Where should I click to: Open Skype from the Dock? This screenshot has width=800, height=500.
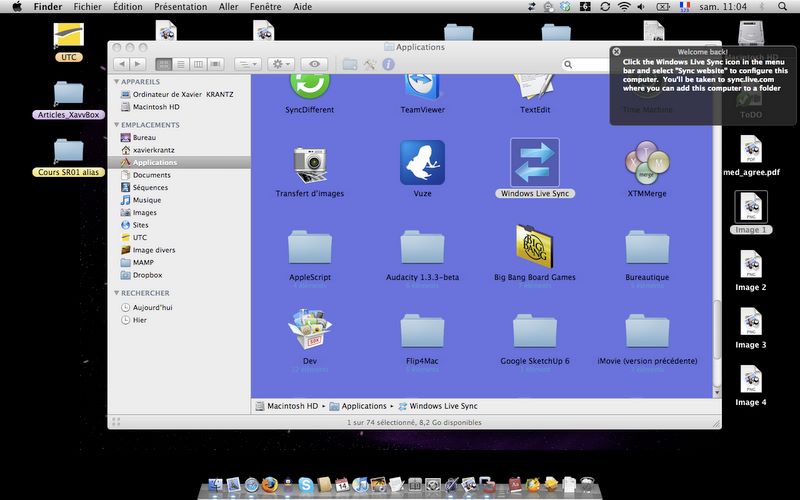(x=306, y=484)
